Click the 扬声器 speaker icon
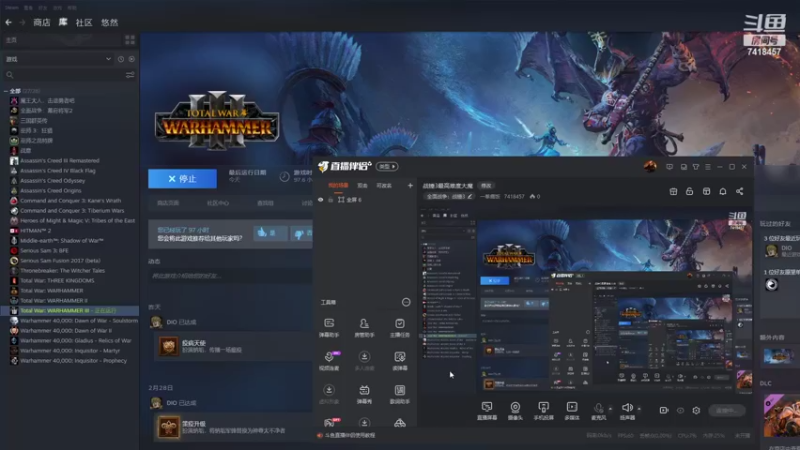The height and width of the screenshot is (450, 800). 627,408
